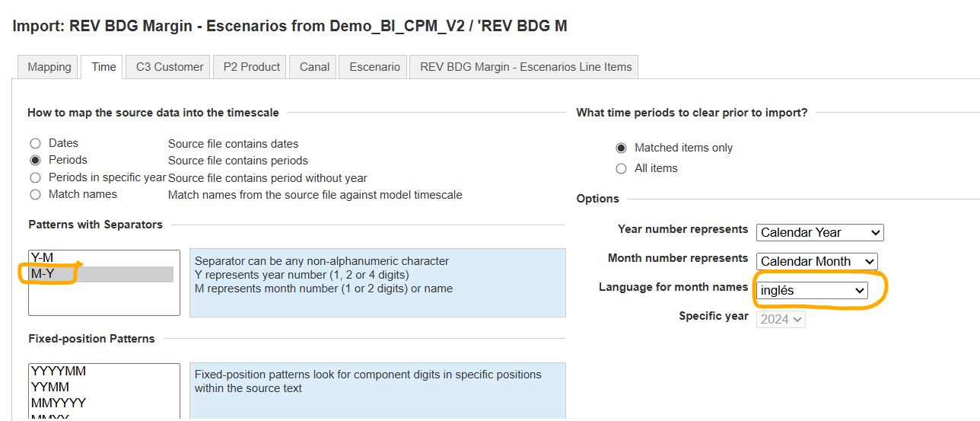The width and height of the screenshot is (980, 421).
Task: Select Periods in specific year option
Action: pyautogui.click(x=35, y=177)
